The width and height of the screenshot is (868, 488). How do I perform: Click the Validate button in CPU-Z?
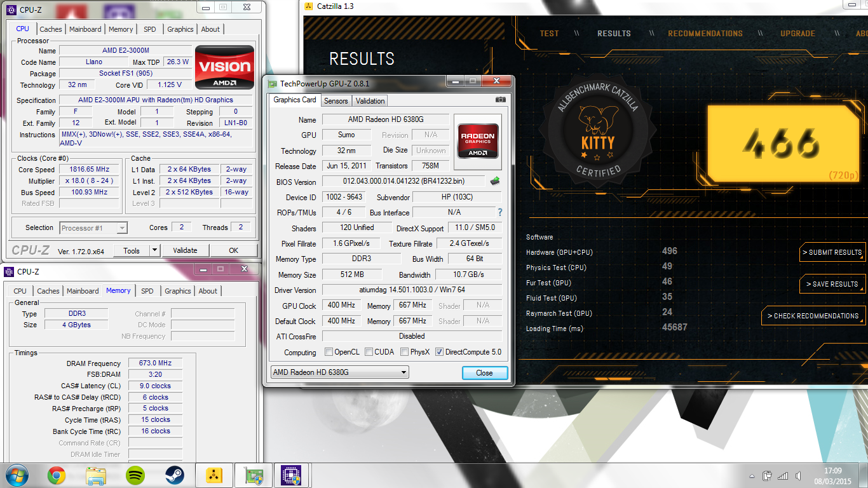tap(185, 250)
